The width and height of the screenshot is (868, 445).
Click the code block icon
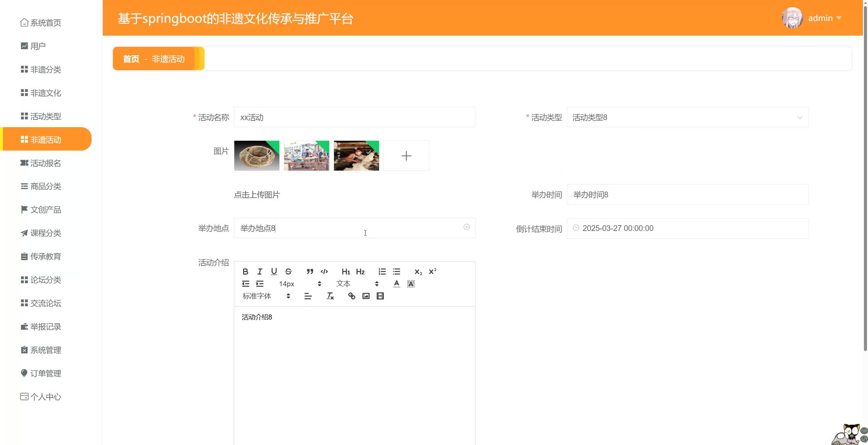[324, 271]
